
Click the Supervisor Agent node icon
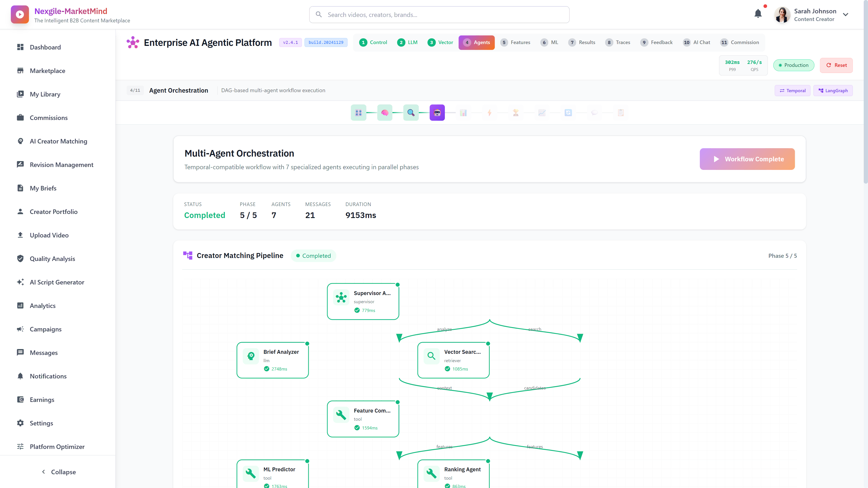(x=341, y=297)
